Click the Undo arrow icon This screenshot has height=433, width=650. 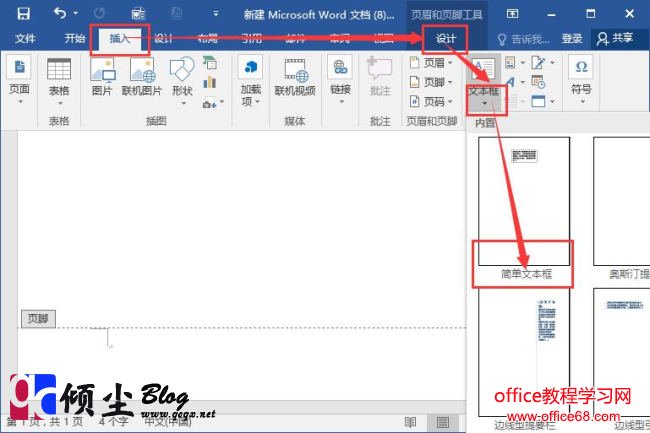pos(60,13)
